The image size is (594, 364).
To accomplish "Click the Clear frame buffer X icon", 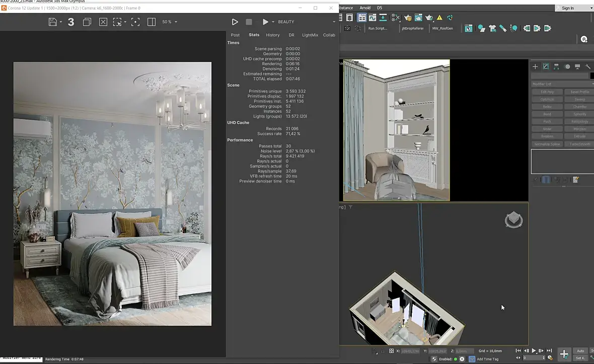I will [x=103, y=22].
